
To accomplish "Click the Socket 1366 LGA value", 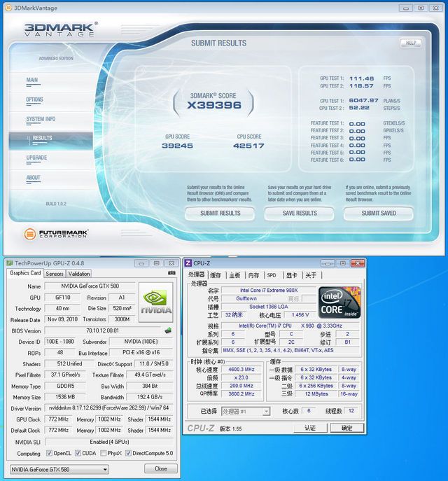I will coord(269,307).
